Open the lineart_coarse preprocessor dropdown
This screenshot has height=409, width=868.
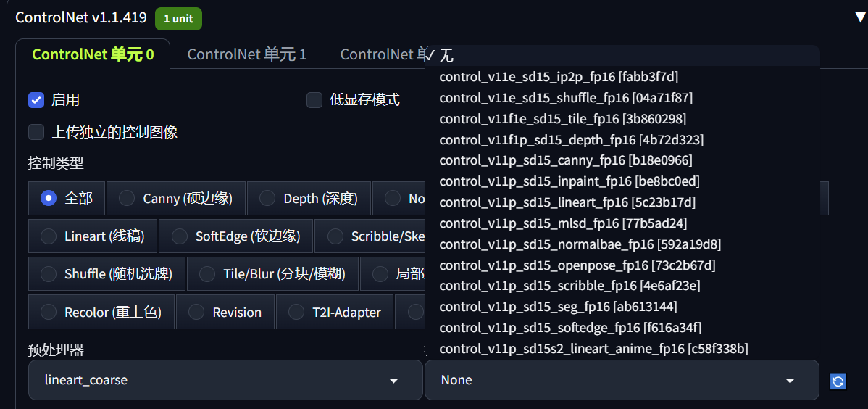click(x=225, y=380)
